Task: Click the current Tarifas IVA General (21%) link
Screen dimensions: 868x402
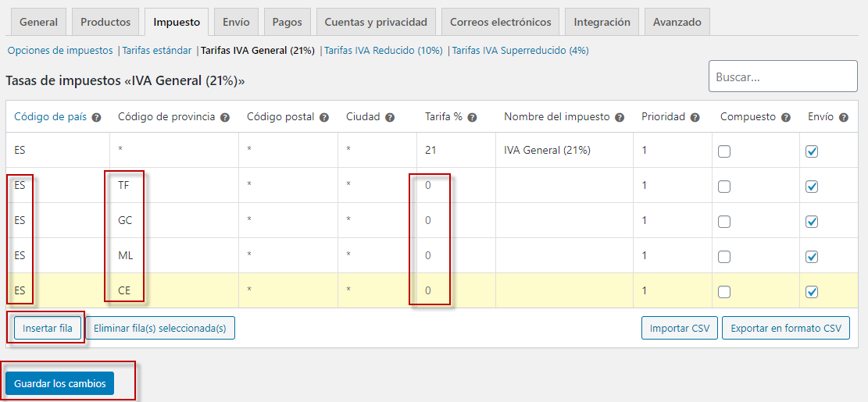Action: click(258, 50)
